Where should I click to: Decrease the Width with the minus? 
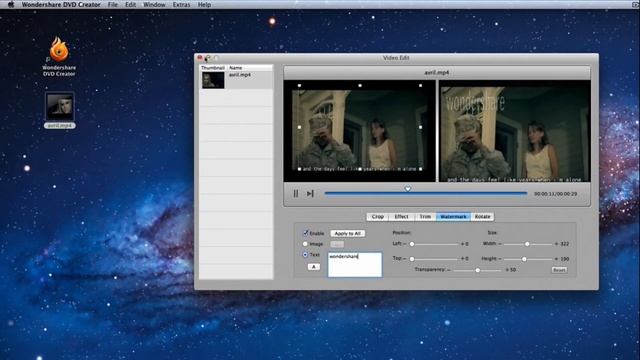pyautogui.click(x=500, y=244)
